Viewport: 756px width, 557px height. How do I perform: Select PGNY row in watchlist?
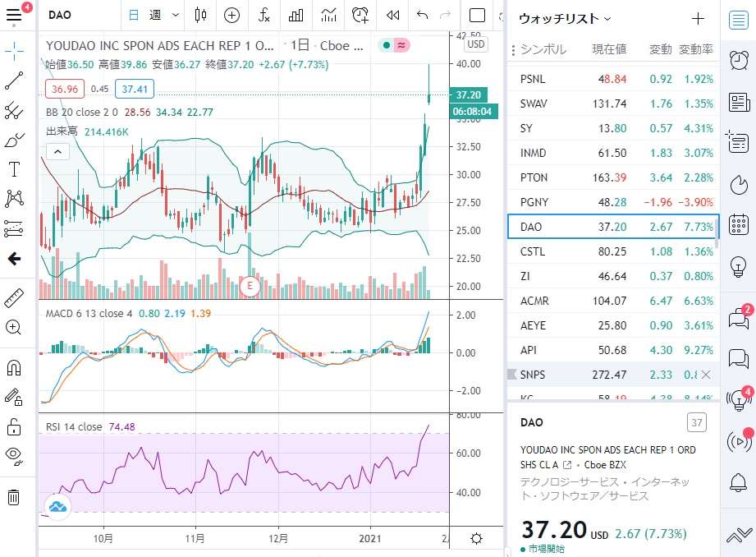click(613, 202)
